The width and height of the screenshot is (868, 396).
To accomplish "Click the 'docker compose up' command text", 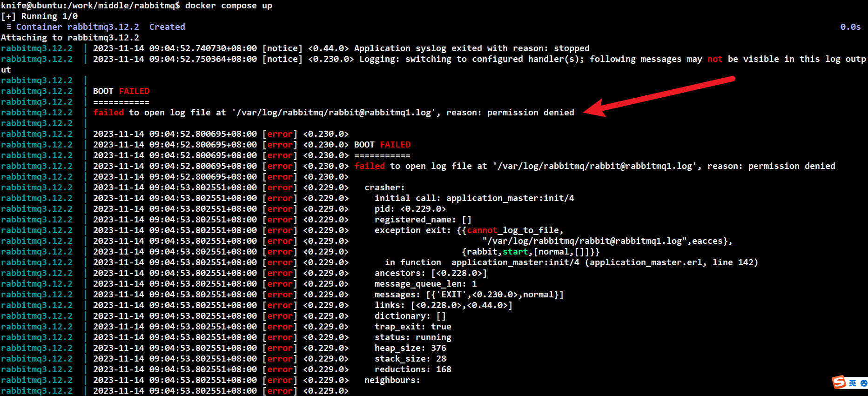I will [229, 6].
